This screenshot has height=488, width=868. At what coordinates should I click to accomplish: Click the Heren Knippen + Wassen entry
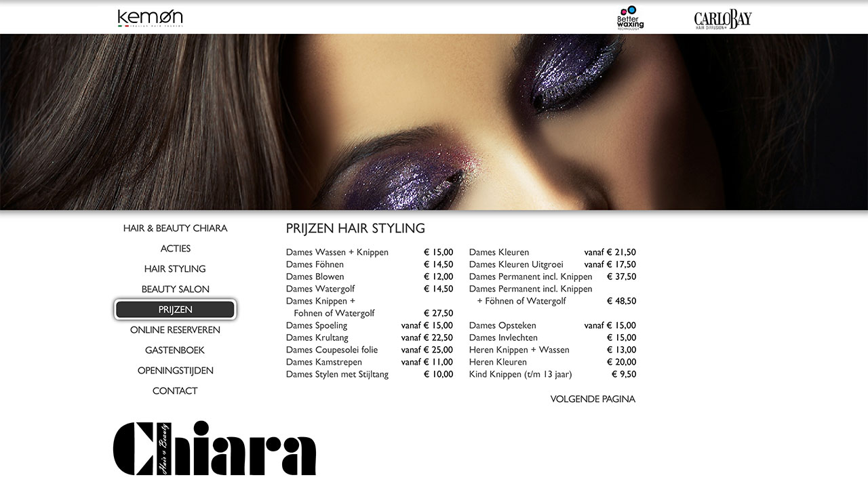click(x=519, y=350)
